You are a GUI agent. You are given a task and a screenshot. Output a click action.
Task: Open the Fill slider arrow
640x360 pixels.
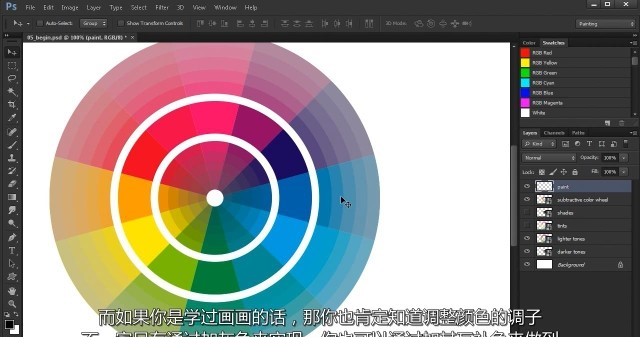pos(624,172)
